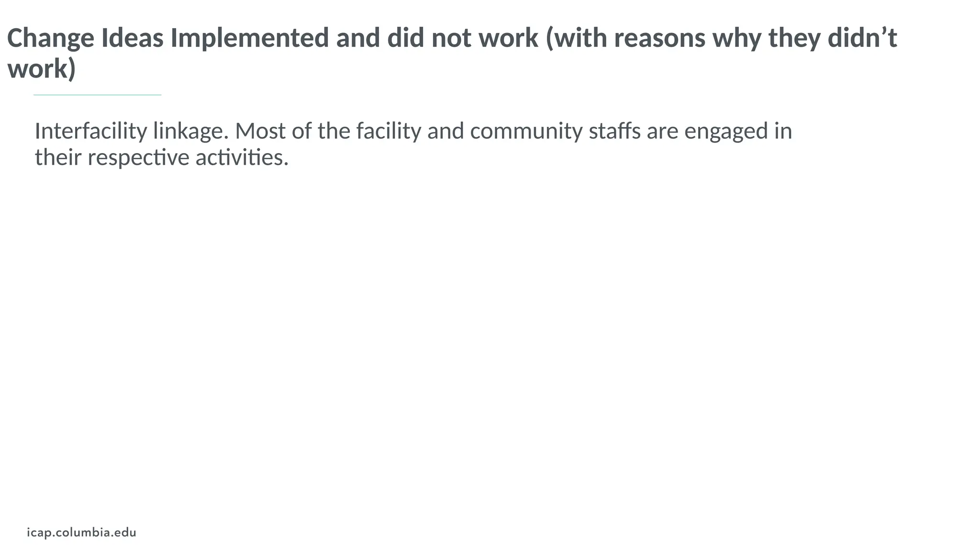The image size is (980, 551).
Task: Select the word 'didn’t' in the heading
Action: pos(863,38)
